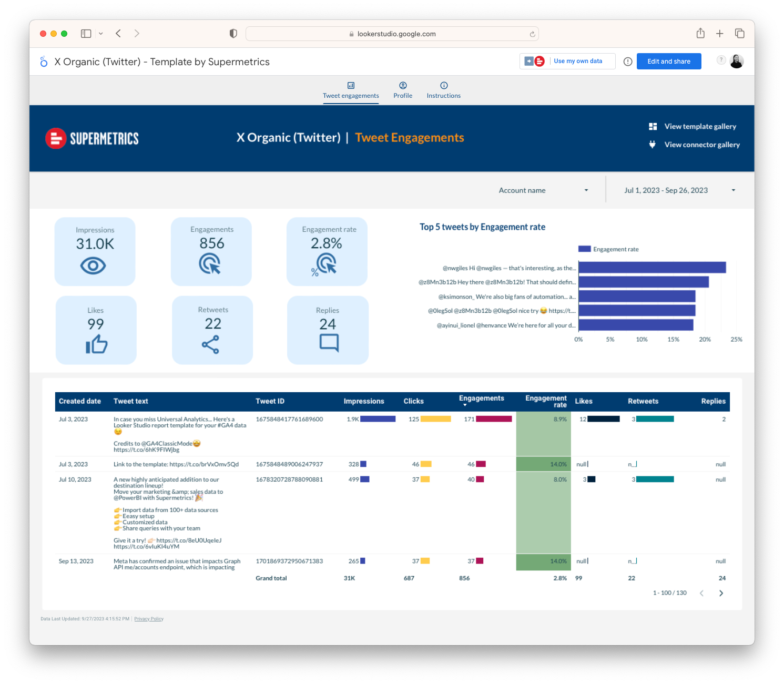The image size is (784, 684).
Task: Click the help question mark icon
Action: tap(721, 60)
